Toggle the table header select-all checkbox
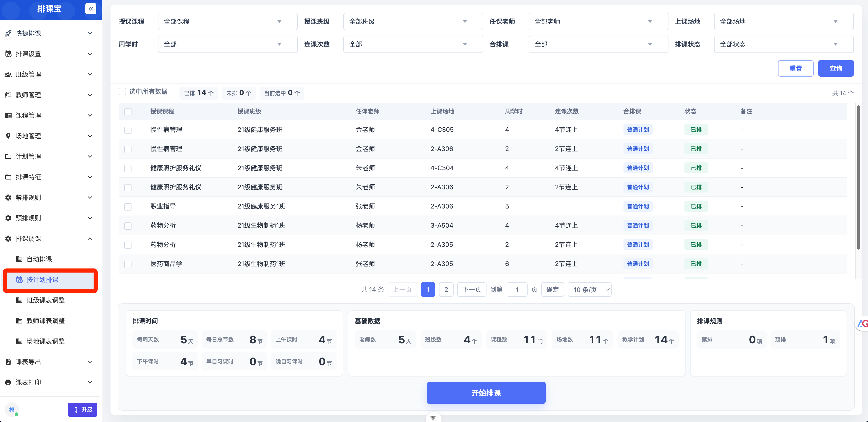This screenshot has width=868, height=422. (x=128, y=112)
